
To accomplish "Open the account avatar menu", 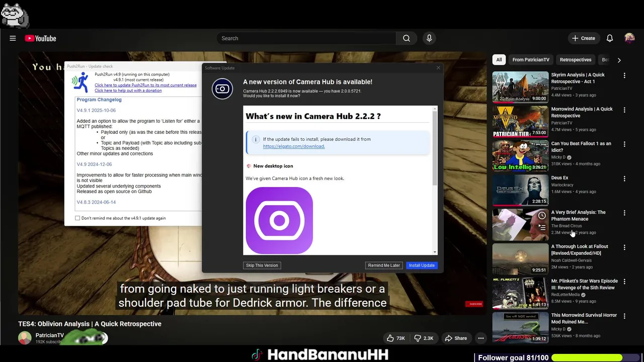I will click(629, 38).
